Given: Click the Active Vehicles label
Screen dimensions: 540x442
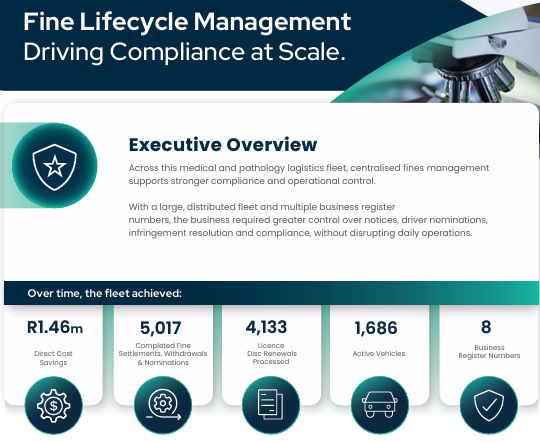Looking at the screenshot, I should [x=379, y=353].
